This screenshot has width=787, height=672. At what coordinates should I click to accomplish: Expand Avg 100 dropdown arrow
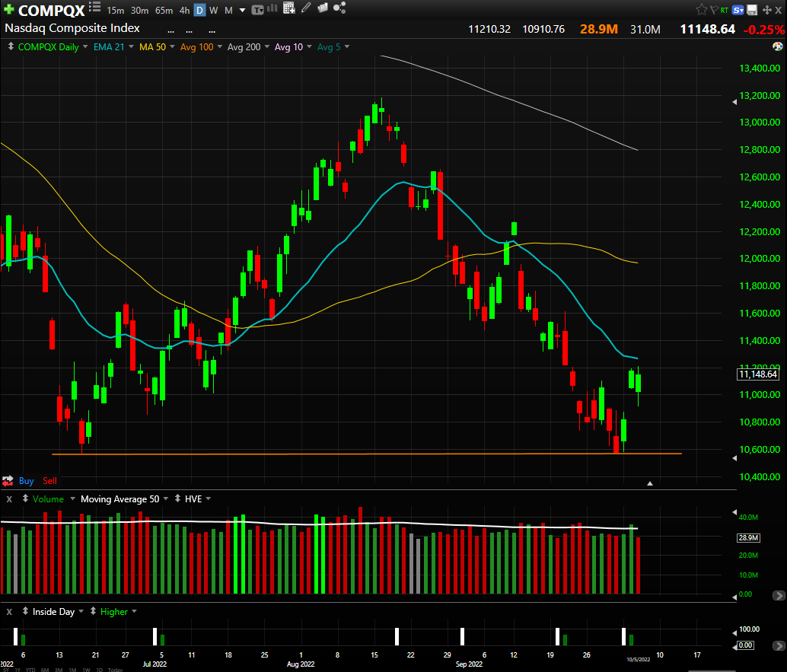(220, 46)
